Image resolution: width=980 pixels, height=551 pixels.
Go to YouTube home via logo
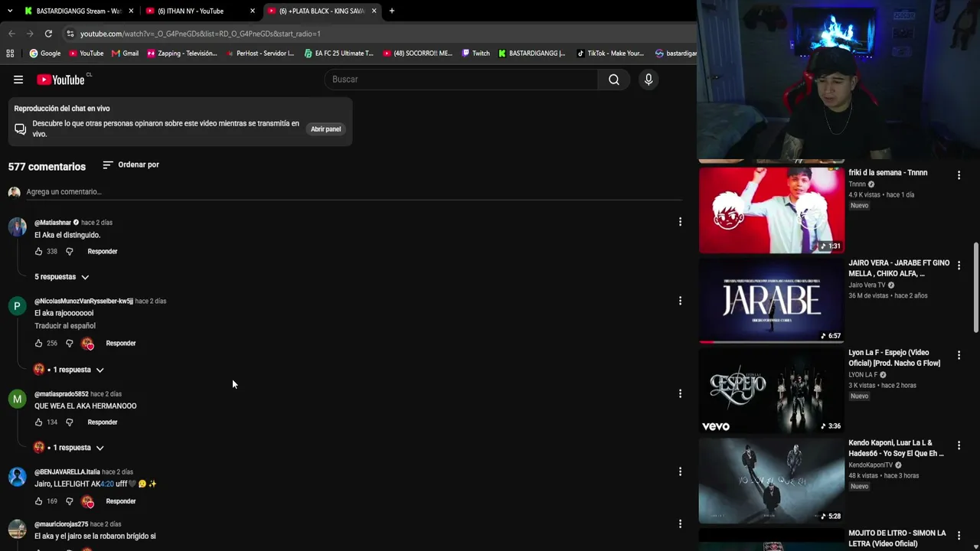(60, 80)
